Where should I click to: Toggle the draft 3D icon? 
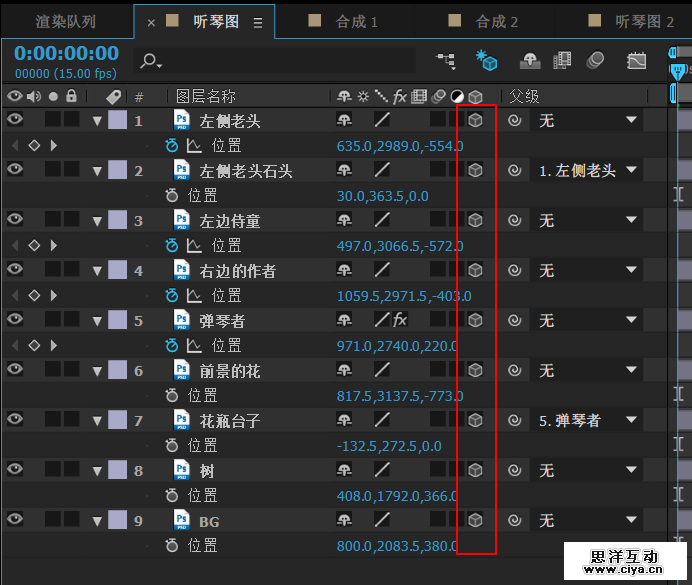[487, 61]
